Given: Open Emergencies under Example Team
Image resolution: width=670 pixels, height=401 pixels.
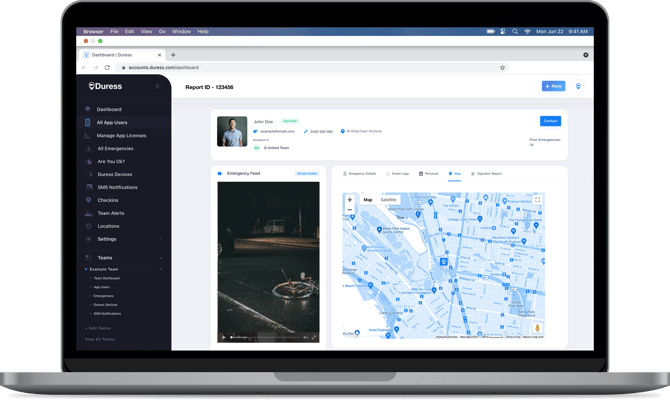Looking at the screenshot, I should point(103,296).
